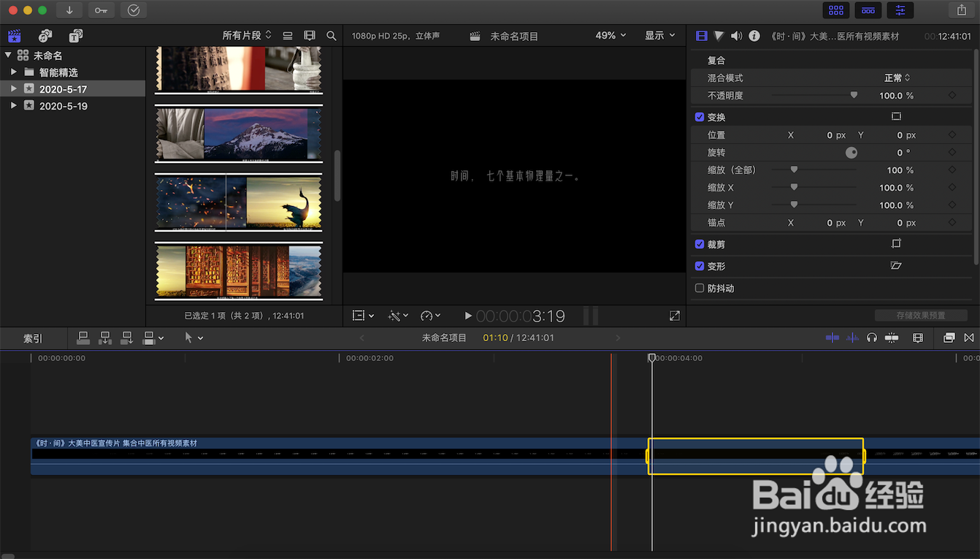Open the audio inspector speaker tab
Image resolution: width=980 pixels, height=559 pixels.
[x=737, y=36]
